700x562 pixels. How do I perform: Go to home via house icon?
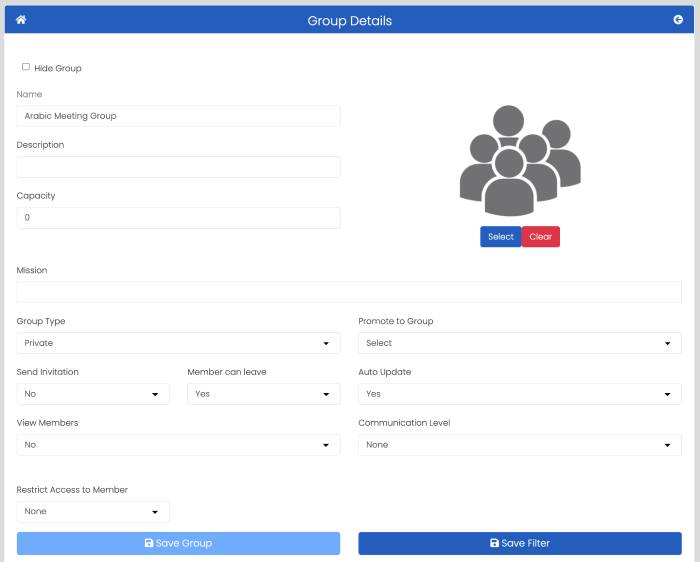[x=21, y=20]
